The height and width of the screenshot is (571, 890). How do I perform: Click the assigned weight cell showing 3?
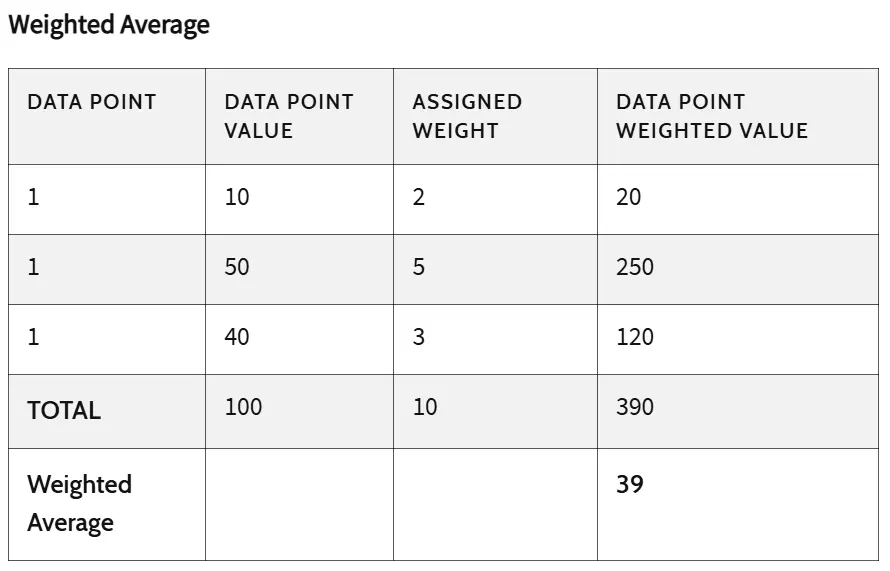pos(419,337)
